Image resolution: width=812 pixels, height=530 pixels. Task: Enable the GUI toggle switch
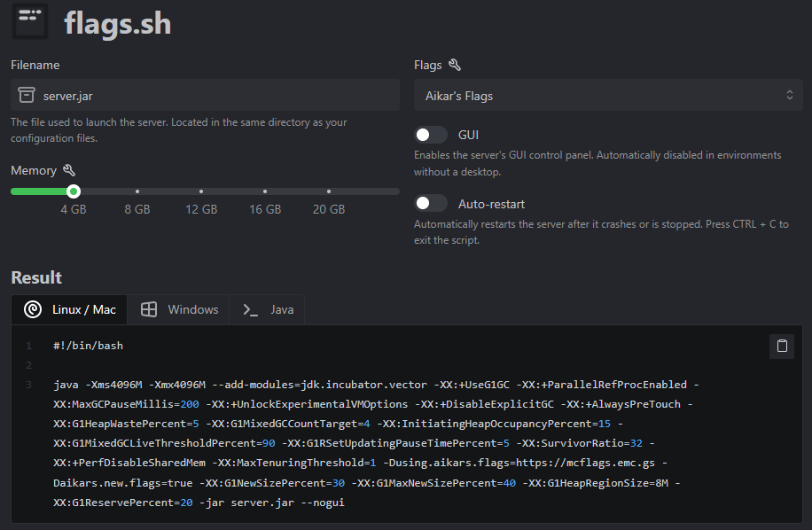(x=430, y=135)
